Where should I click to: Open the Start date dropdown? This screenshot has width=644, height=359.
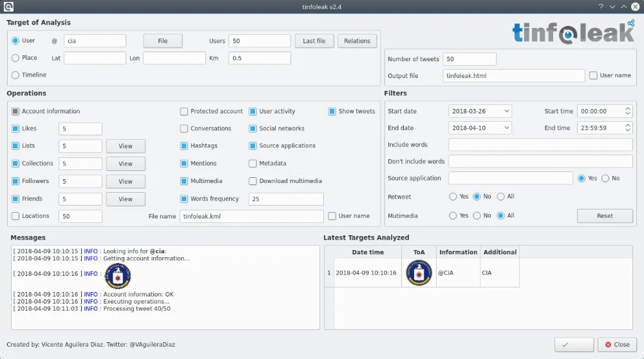click(x=480, y=111)
